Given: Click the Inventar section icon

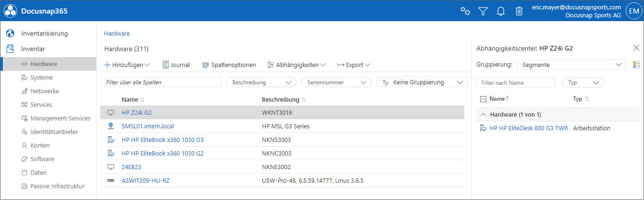Looking at the screenshot, I should click(x=10, y=48).
